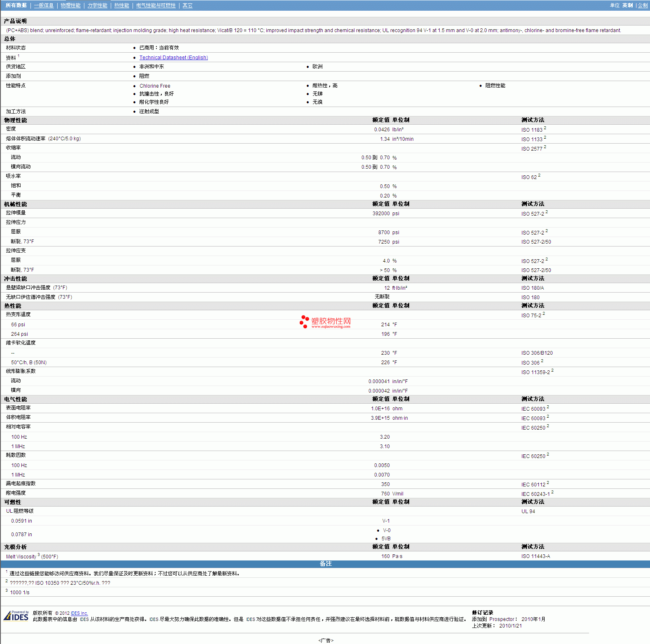
Task: Click the red 塑胶物性网 watermark logo
Action: click(325, 322)
